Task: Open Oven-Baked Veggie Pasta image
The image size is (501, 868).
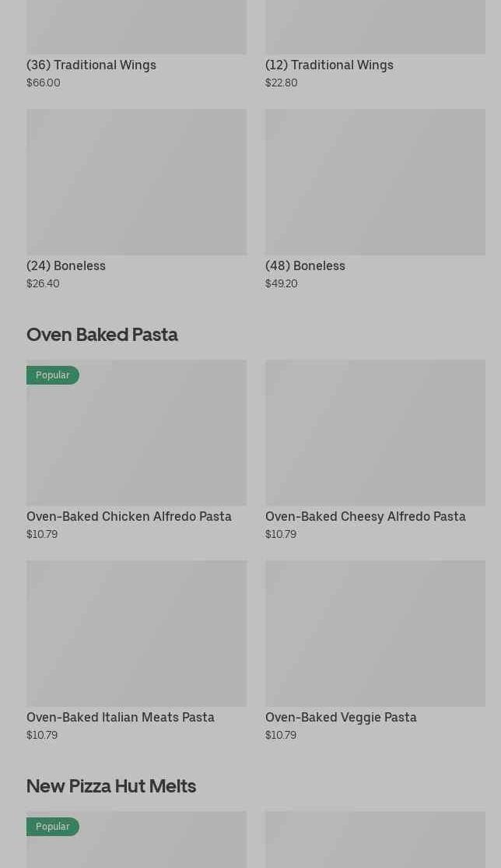Action: [x=375, y=633]
